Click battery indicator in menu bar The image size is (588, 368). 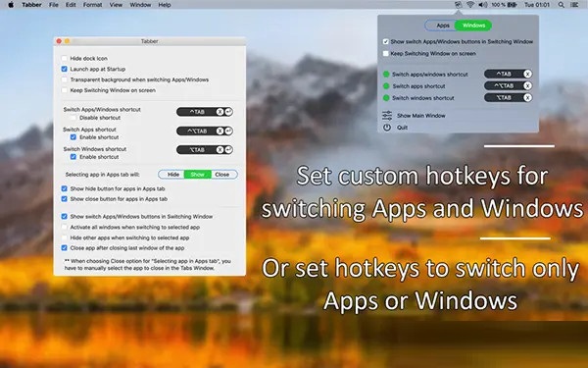click(x=505, y=5)
